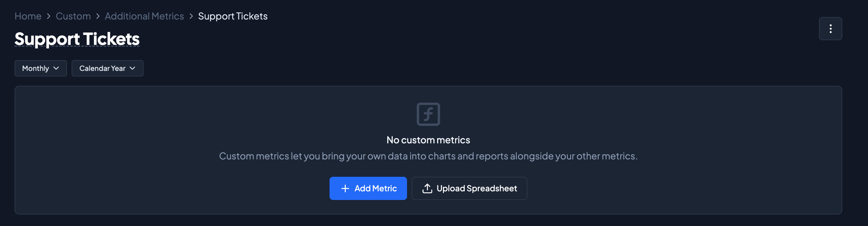Click the down chevron next to Monthly
Viewport: 868px width, 226px height.
tap(56, 68)
